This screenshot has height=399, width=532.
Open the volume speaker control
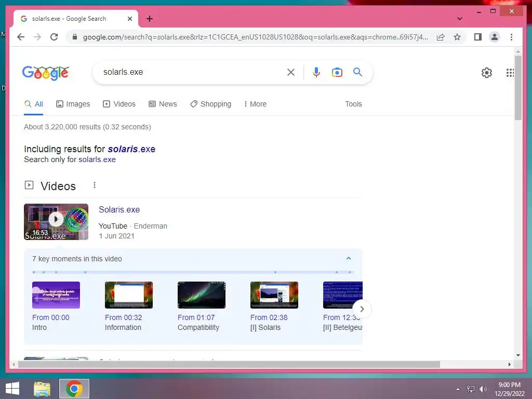[483, 389]
